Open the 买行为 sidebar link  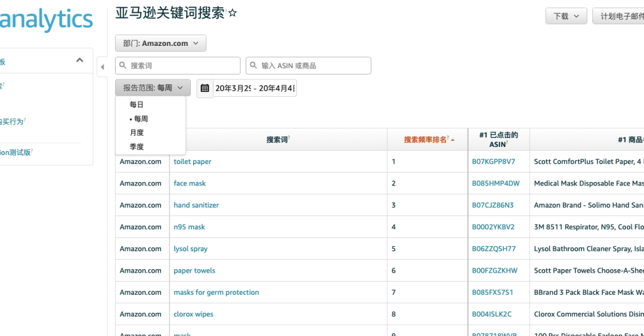[13, 122]
